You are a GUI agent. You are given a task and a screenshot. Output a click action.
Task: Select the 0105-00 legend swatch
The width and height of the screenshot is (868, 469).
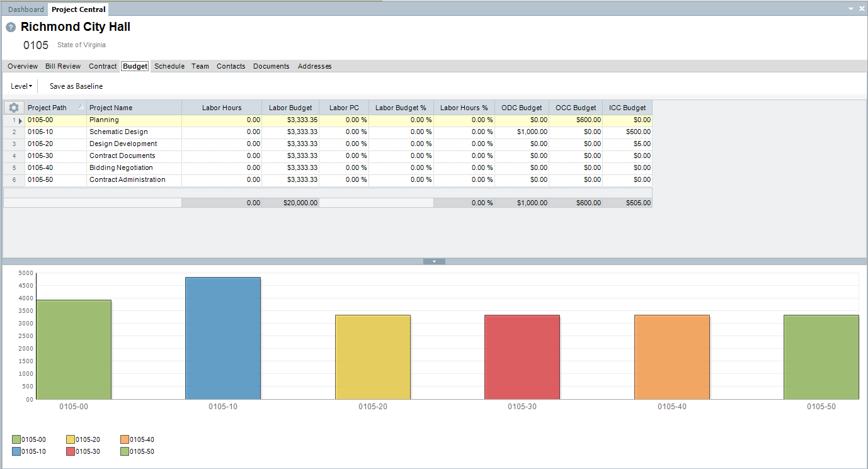[x=16, y=439]
